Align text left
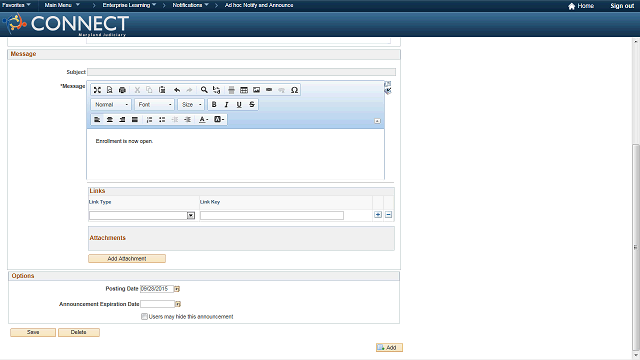This screenshot has height=360, width=640. pyautogui.click(x=97, y=120)
